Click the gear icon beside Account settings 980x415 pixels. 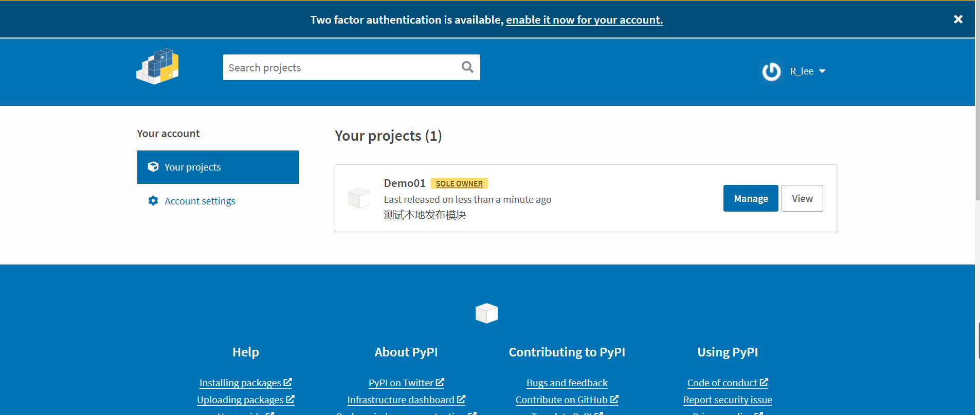pyautogui.click(x=153, y=201)
